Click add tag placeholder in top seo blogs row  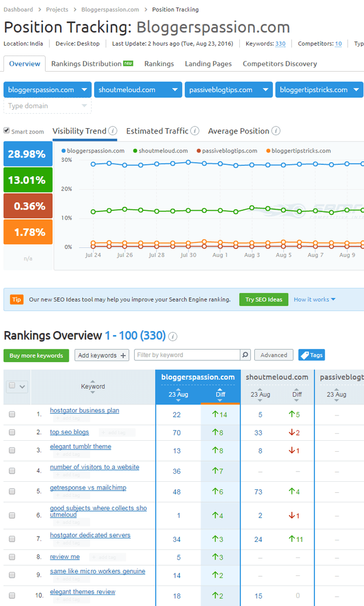[x=117, y=433]
